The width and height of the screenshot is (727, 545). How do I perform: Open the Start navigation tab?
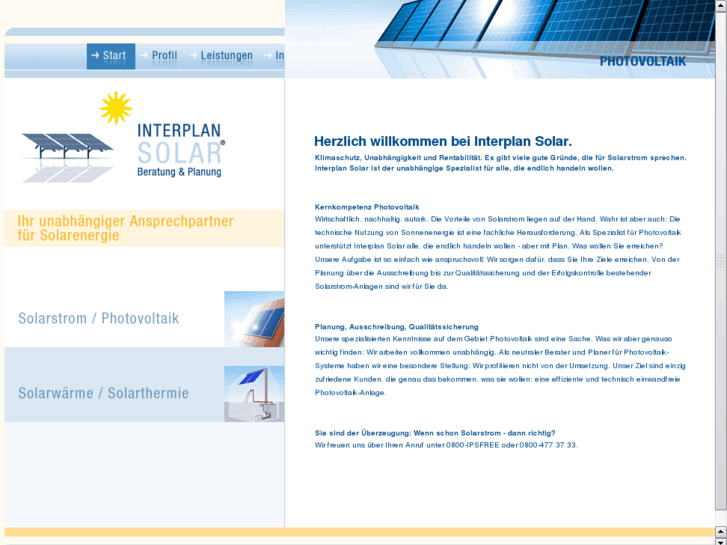(x=111, y=56)
